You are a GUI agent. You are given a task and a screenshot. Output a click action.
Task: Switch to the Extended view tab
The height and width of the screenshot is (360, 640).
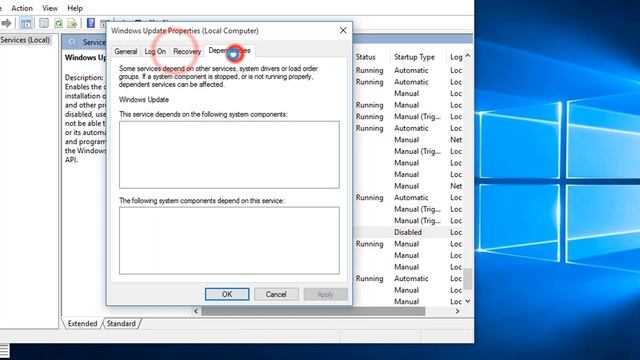tap(82, 323)
